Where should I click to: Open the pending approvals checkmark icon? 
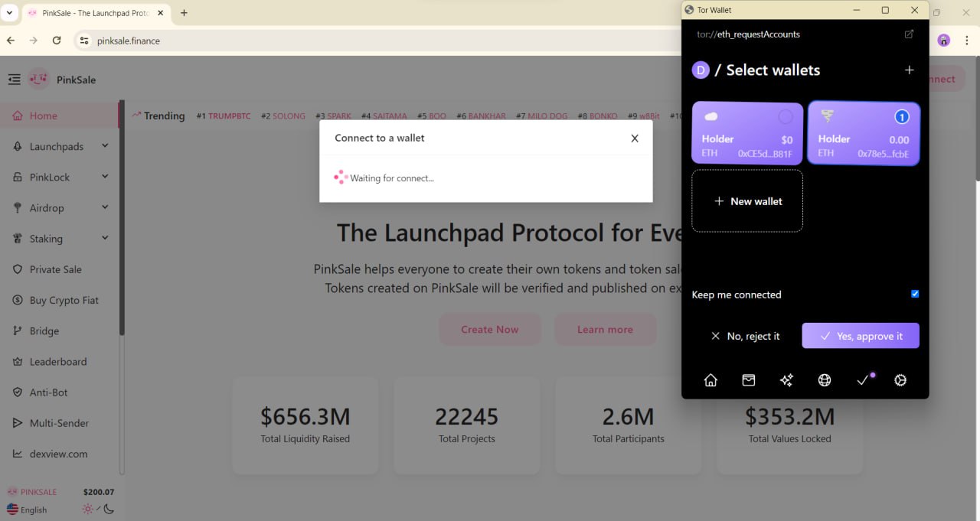tap(864, 379)
